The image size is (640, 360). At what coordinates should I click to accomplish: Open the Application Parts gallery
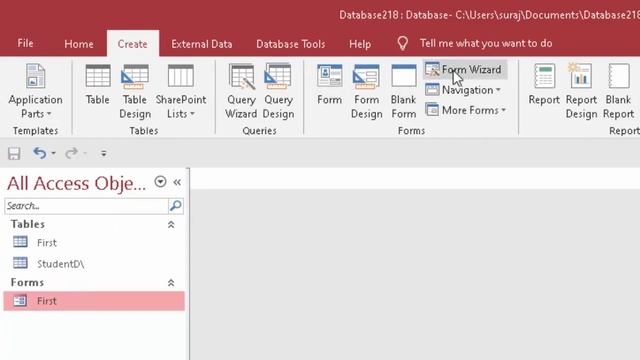36,91
